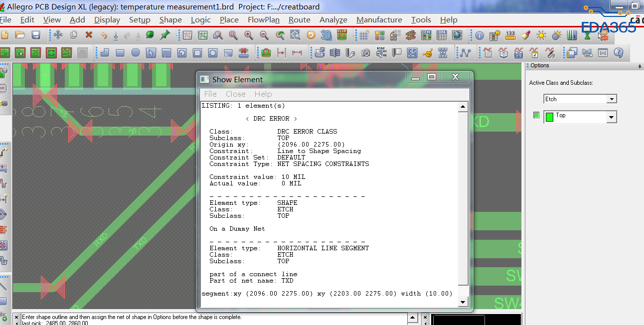Click the "Line to Shape Spacing" constraint text
Screen dimensions: 644x325
pyautogui.click(x=319, y=151)
